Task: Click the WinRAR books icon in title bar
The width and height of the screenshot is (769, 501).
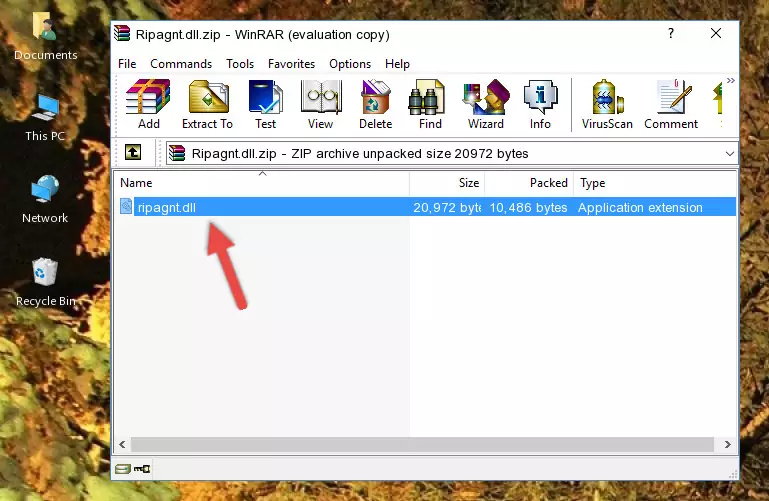Action: [x=122, y=33]
